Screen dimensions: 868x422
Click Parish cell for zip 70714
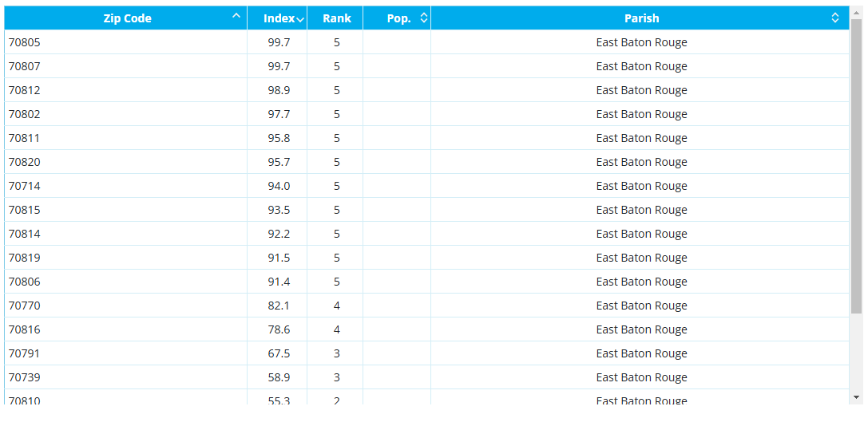coord(640,186)
